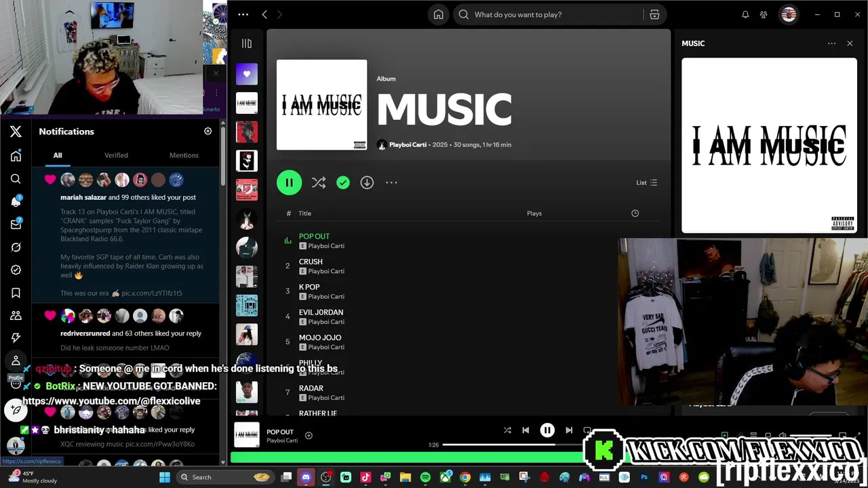Open large I AM MUSIC artwork in side panel

[769, 146]
